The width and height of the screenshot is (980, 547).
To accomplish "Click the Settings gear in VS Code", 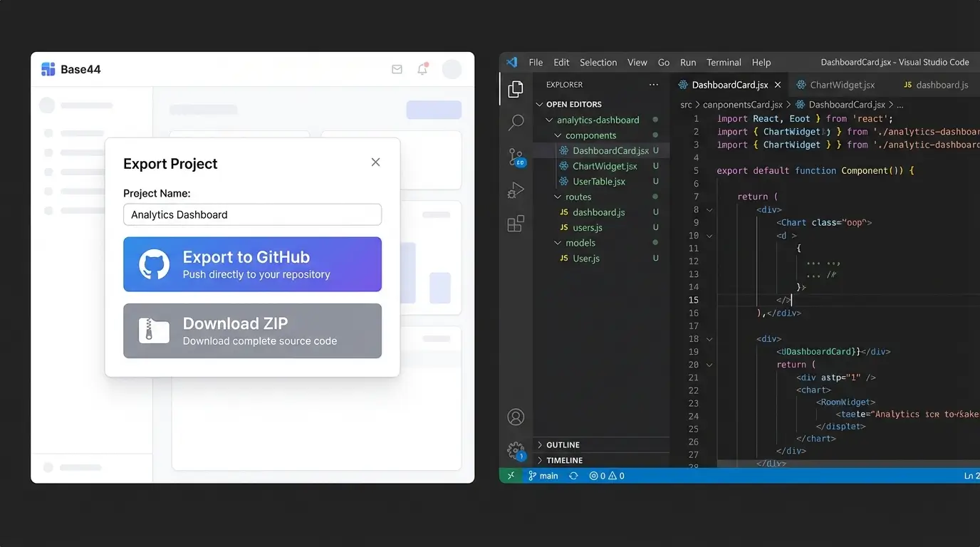I will point(516,450).
